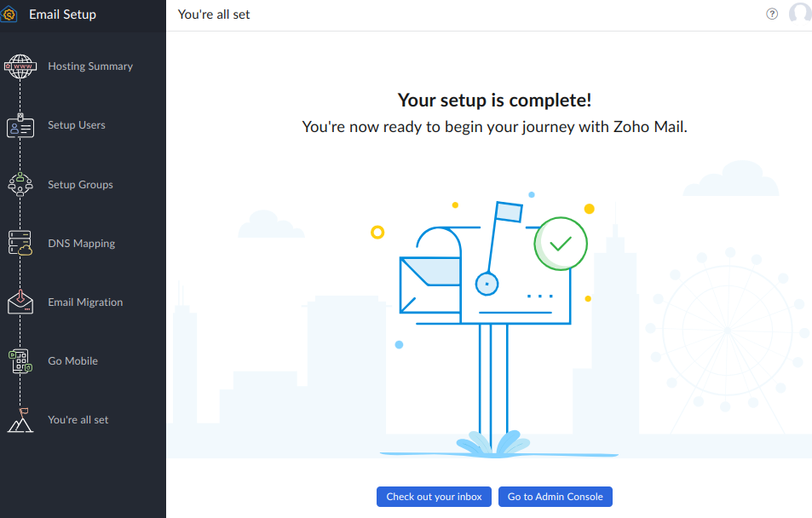
Task: Click the Email Setup logo icon
Action: click(x=9, y=14)
